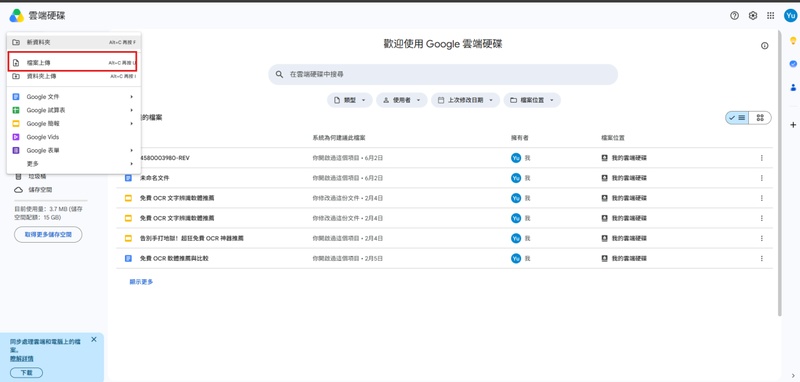This screenshot has width=800, height=382.
Task: Click the magnifier icon in the search bar
Action: tap(279, 74)
